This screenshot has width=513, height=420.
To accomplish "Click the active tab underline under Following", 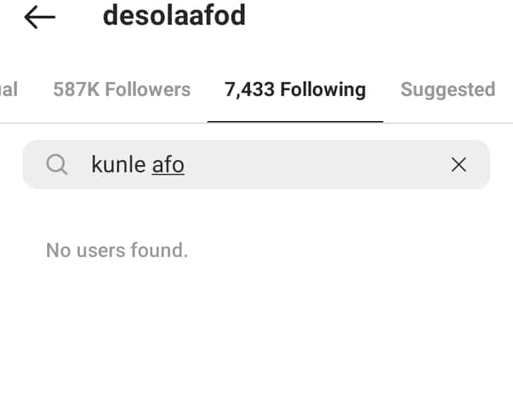I will [x=295, y=121].
